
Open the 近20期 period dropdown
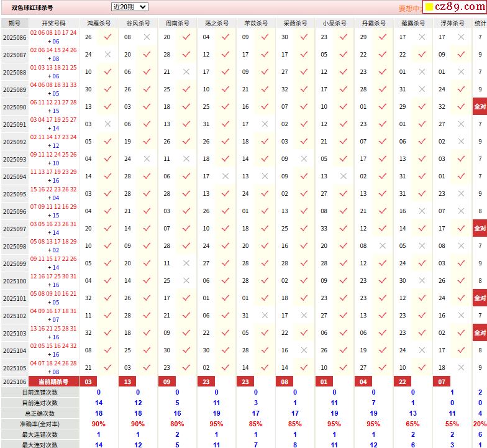tap(130, 7)
